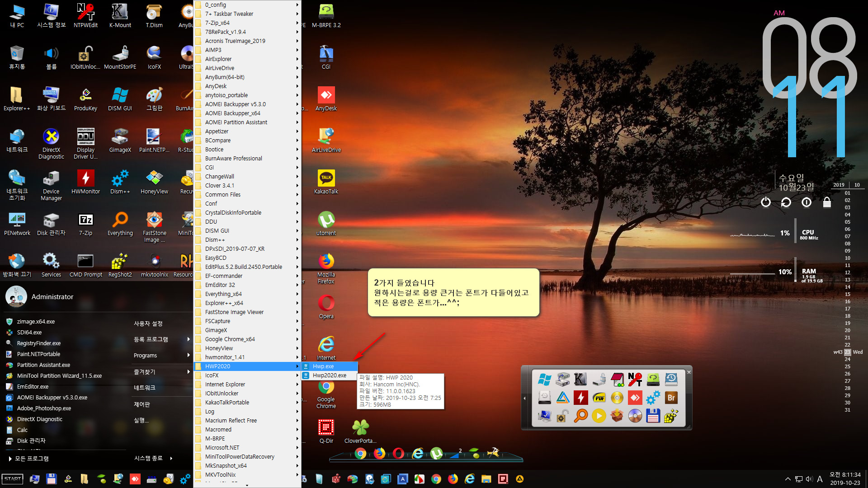Launch Everything search desktop icon

120,224
